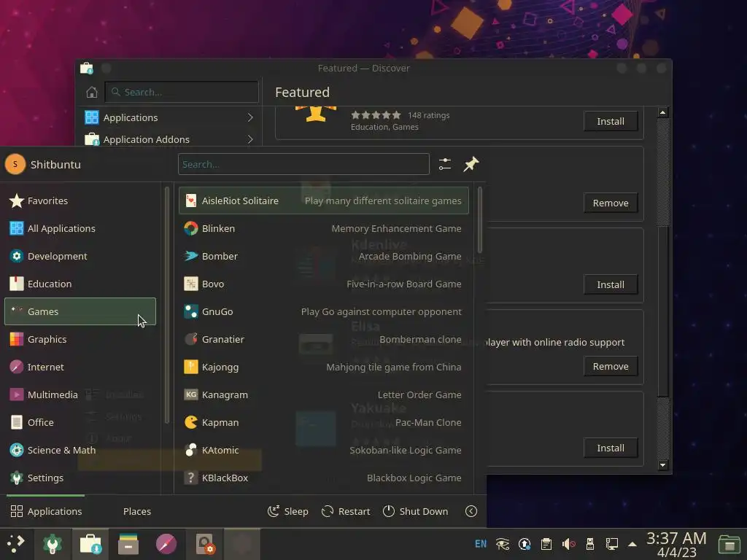Switch to the Applications tab
The image size is (747, 560).
pos(46,511)
